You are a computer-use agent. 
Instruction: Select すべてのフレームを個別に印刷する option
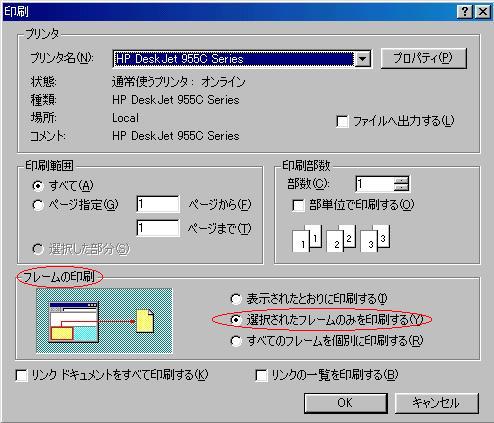236,341
